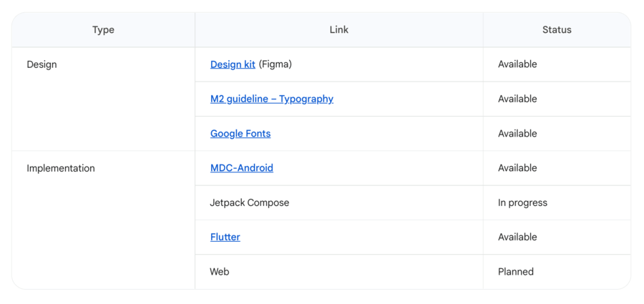Click the Planned status cell
644x304 pixels.
coord(515,272)
